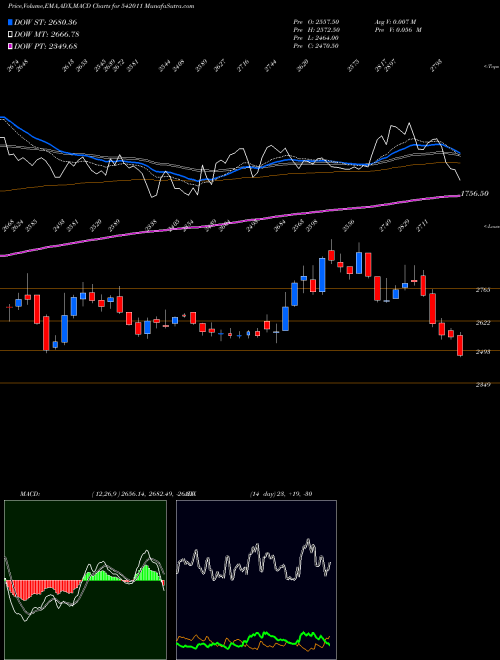Click the 'Pre H' high price value

coord(316,30)
